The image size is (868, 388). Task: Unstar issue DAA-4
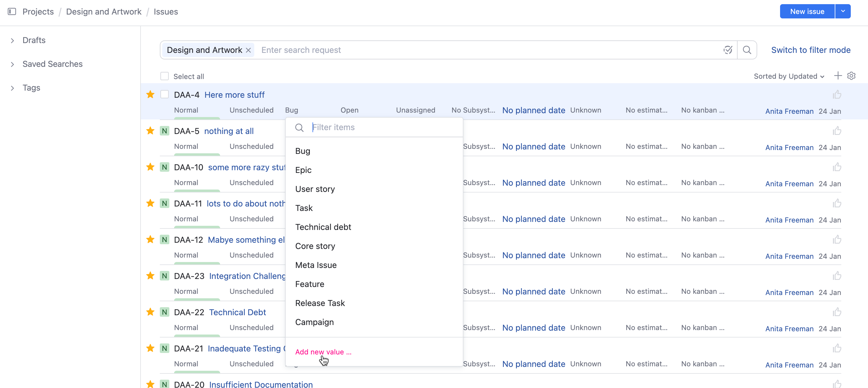(150, 95)
